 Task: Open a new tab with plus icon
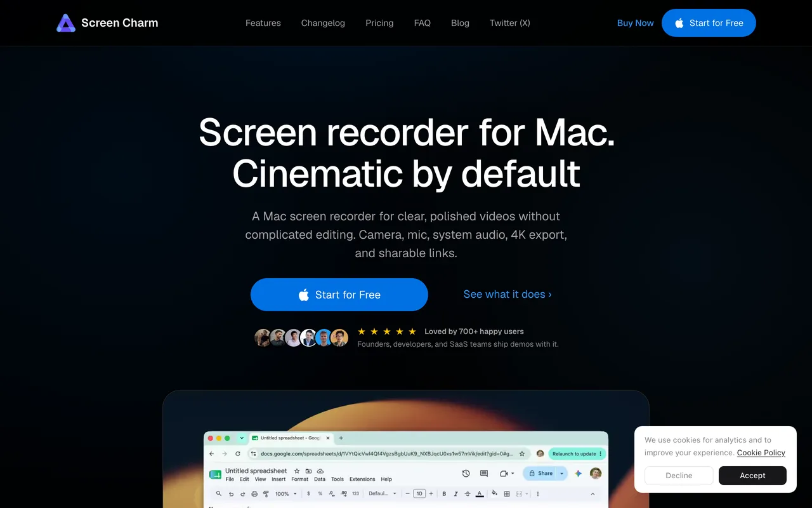pyautogui.click(x=341, y=438)
